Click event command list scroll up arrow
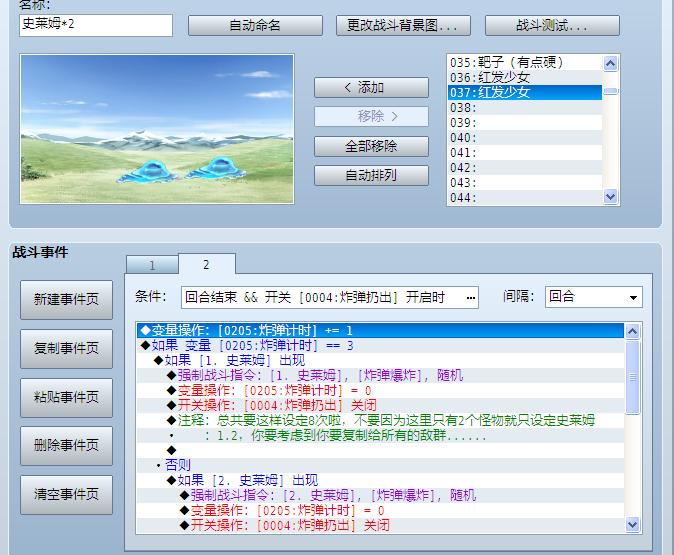The height and width of the screenshot is (555, 674). (x=632, y=331)
